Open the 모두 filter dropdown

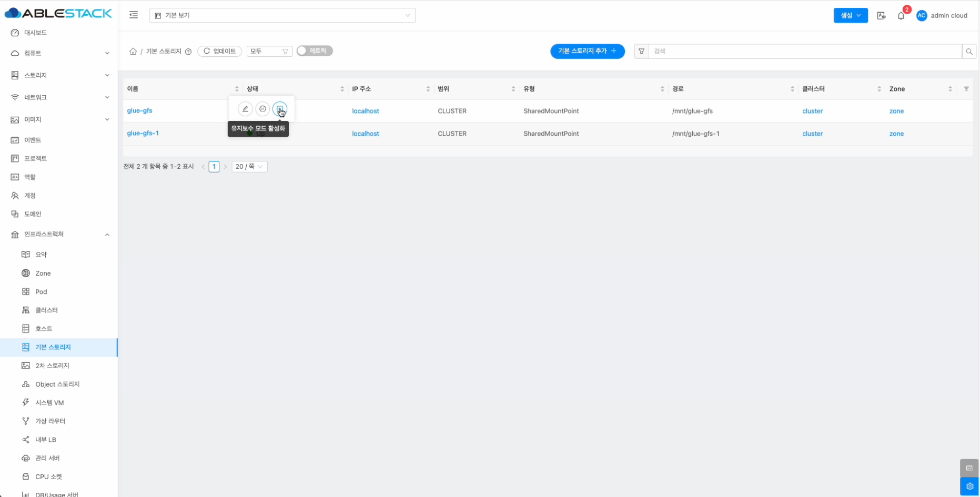(269, 52)
